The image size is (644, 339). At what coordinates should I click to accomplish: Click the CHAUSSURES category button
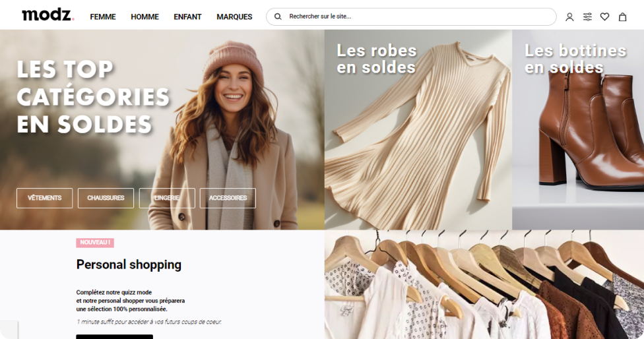(x=106, y=198)
